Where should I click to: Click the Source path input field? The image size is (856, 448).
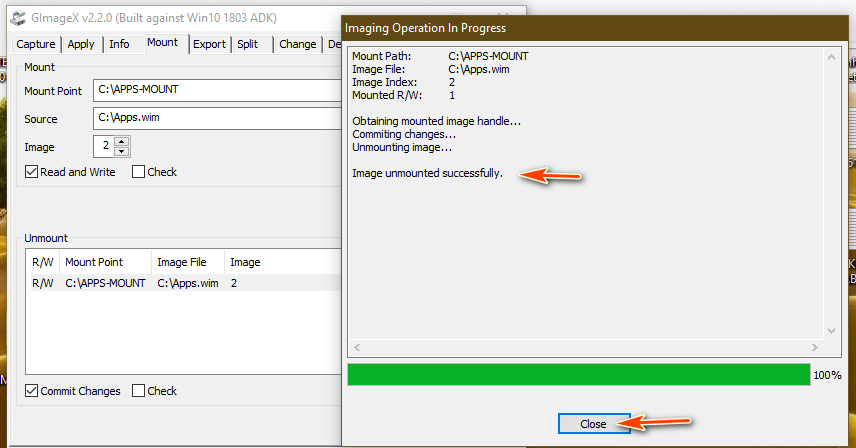(x=217, y=118)
